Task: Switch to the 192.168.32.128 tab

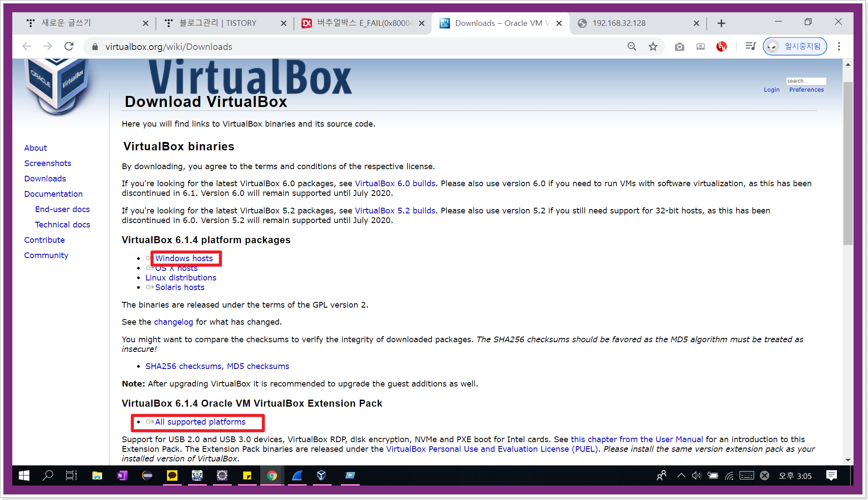Action: (x=631, y=23)
